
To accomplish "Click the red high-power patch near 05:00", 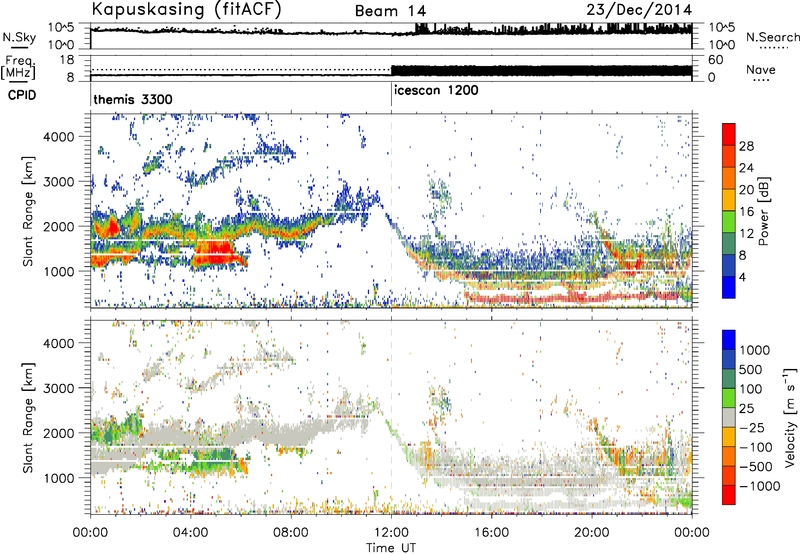I will point(215,253).
